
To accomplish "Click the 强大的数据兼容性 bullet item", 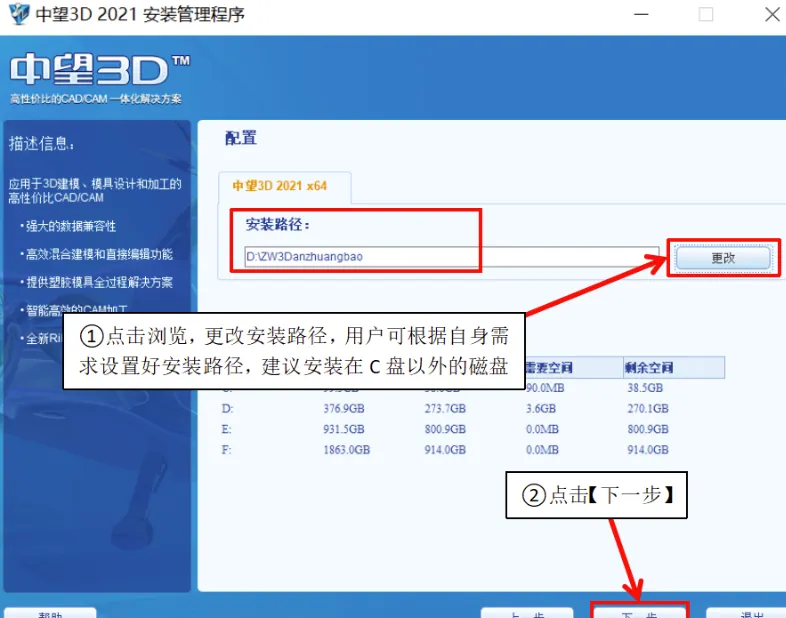I will pyautogui.click(x=71, y=226).
